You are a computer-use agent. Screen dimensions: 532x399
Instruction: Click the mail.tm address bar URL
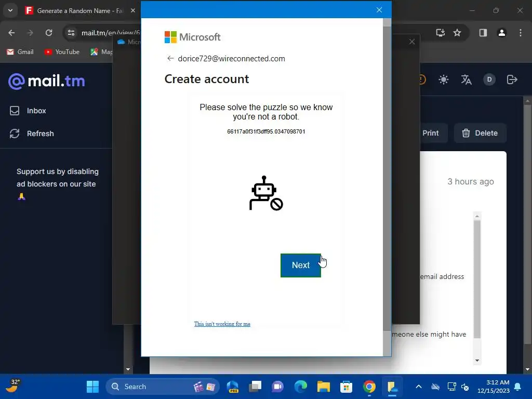[110, 33]
